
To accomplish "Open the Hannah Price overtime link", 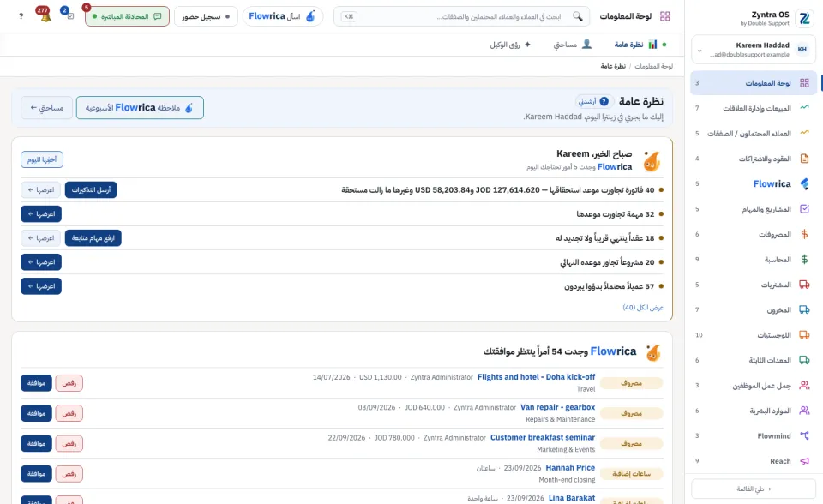I will click(570, 468).
